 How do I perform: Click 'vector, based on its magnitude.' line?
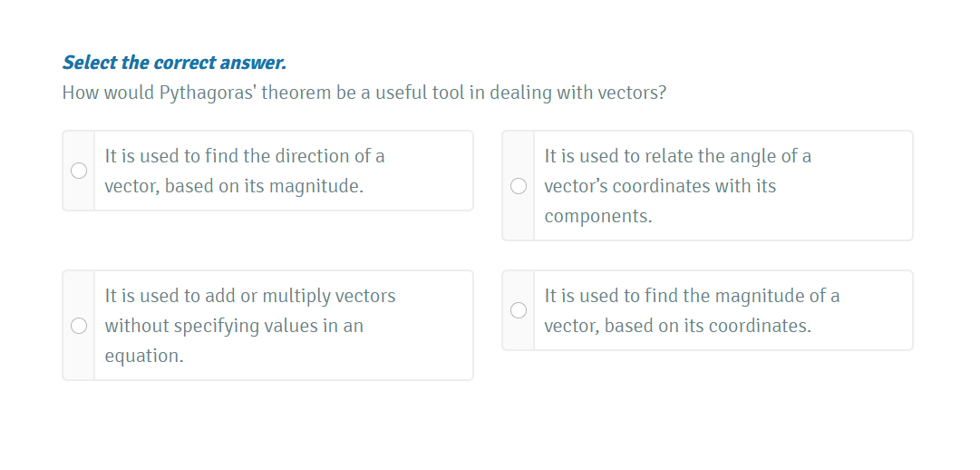coord(234,186)
